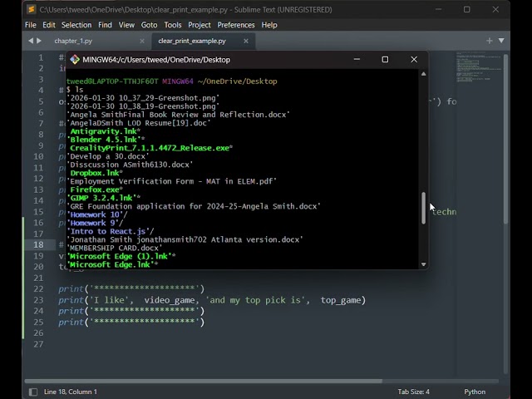Click terminal scrollbar down arrow

pyautogui.click(x=423, y=264)
